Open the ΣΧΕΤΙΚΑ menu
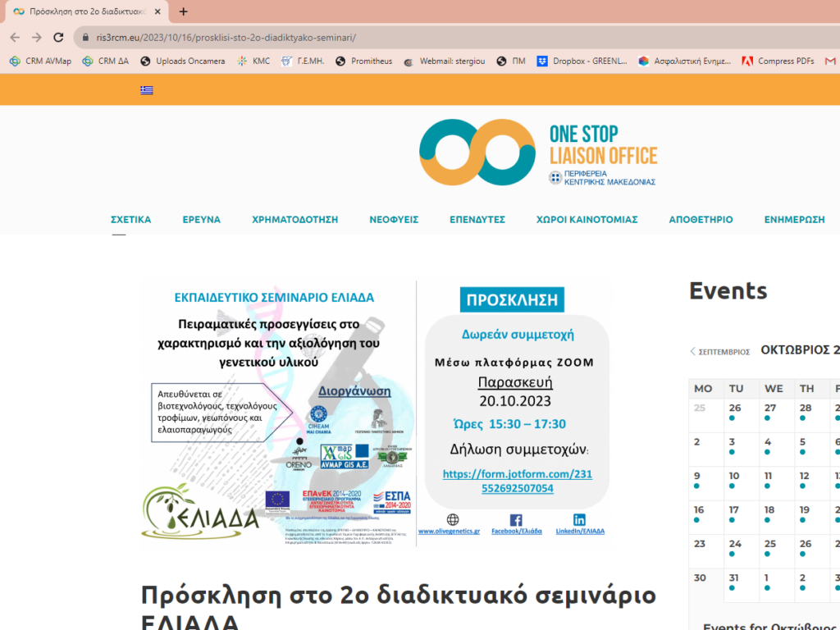 131,220
